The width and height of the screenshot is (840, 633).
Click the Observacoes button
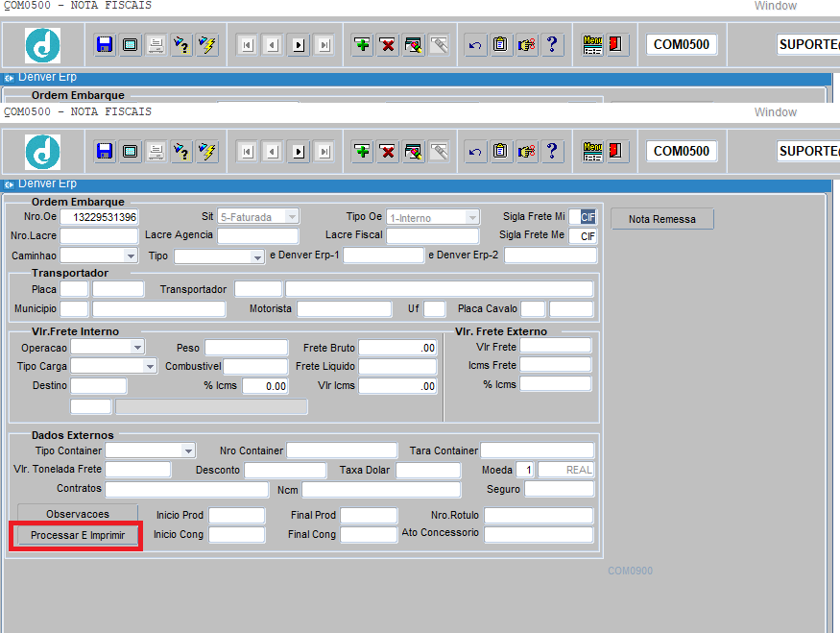point(78,514)
